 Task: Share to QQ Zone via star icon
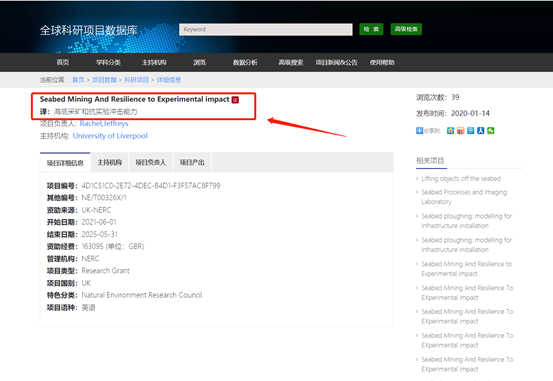(450, 131)
